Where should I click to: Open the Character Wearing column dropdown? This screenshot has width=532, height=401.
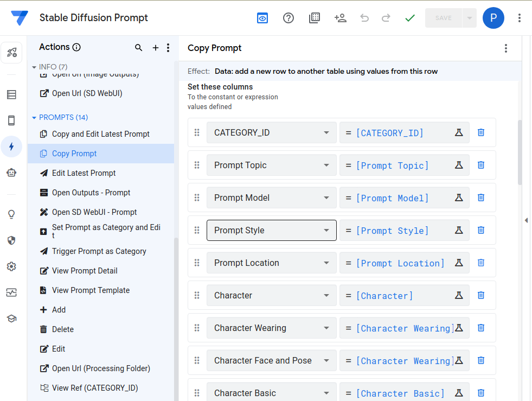pyautogui.click(x=272, y=328)
